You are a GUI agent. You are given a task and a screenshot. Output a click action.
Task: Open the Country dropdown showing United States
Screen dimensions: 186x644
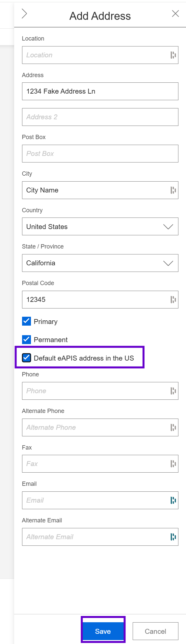click(x=100, y=226)
